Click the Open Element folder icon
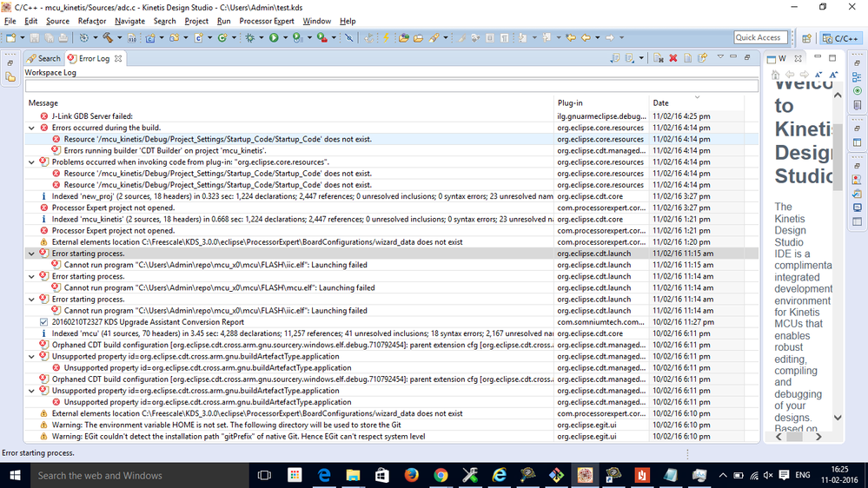The width and height of the screenshot is (868, 488). pyautogui.click(x=403, y=37)
